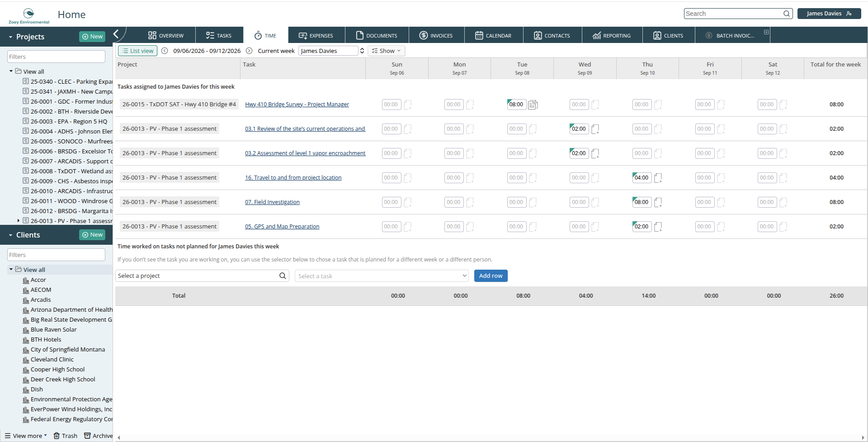Click the note icon beside Thursday Field Investigation entry
This screenshot has height=442, width=868.
pos(658,203)
